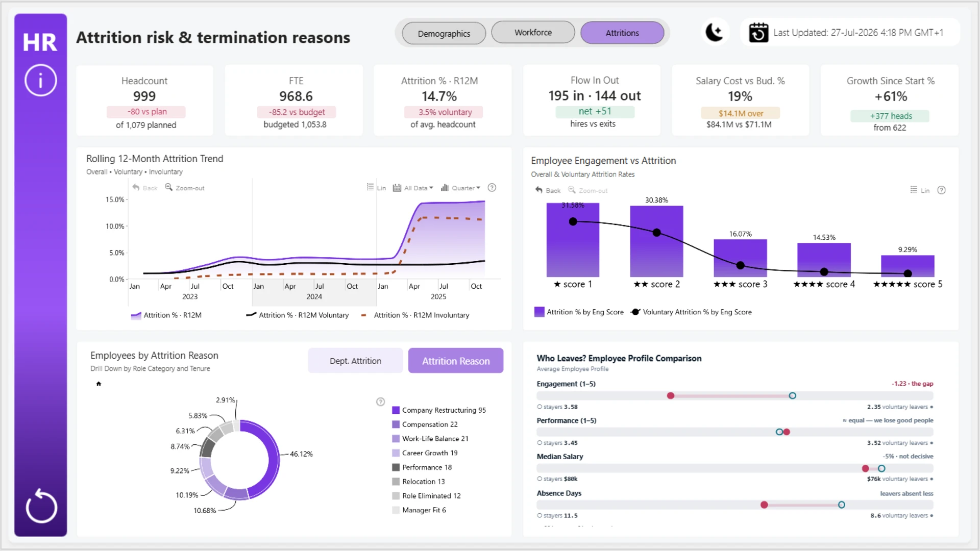
Task: Click the score 1 engagement bar
Action: (x=573, y=240)
